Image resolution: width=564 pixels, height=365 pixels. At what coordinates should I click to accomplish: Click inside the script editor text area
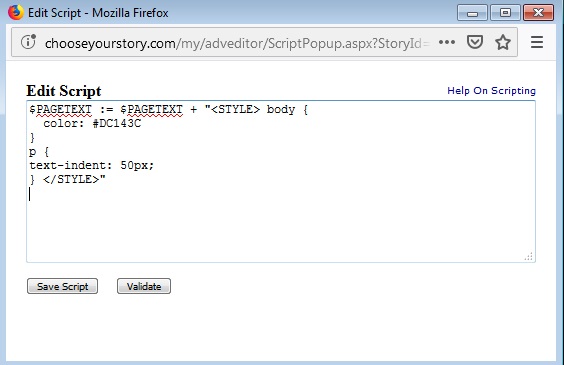tap(281, 182)
